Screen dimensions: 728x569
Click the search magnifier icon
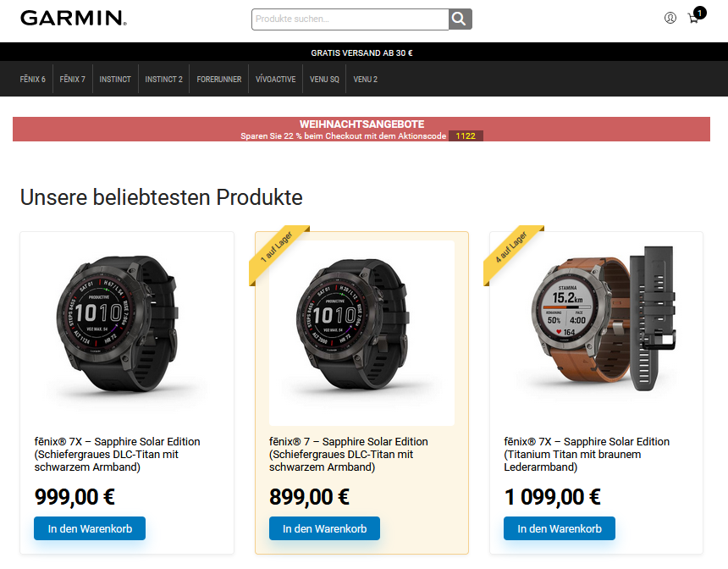coord(460,19)
